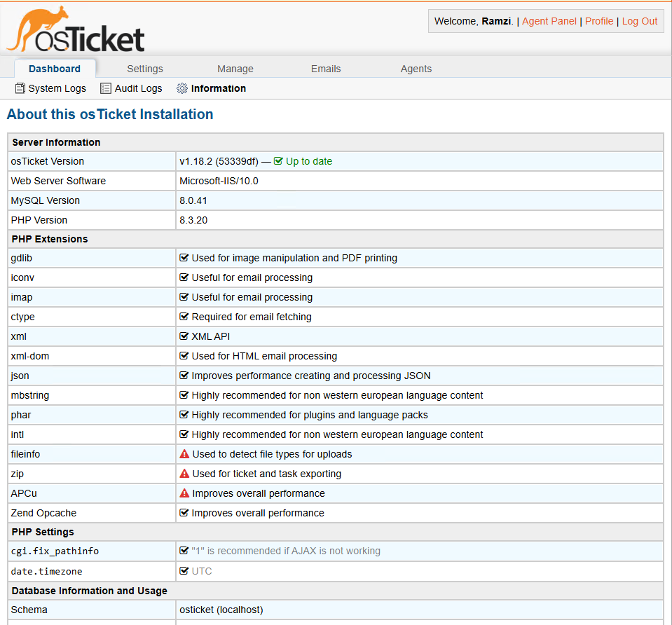Click the Zend Opcache checkmark icon
Image resolution: width=672 pixels, height=625 pixels.
[x=184, y=513]
